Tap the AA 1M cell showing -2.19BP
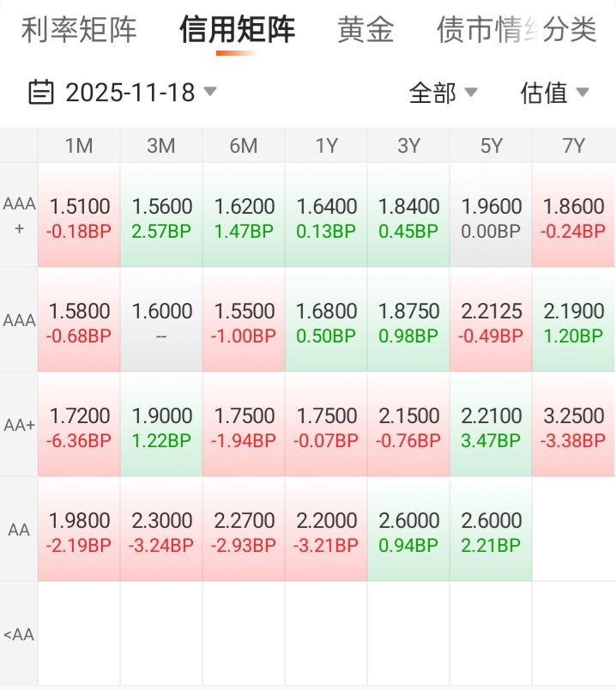The width and height of the screenshot is (616, 690). point(79,529)
